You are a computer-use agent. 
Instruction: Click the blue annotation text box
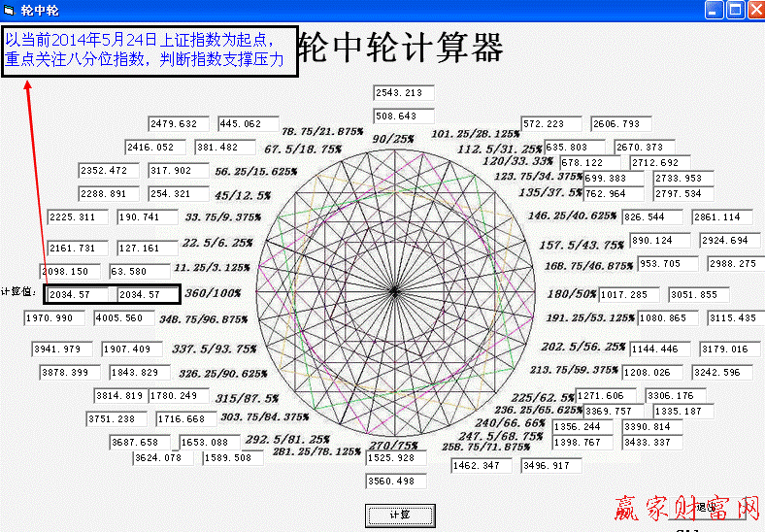tap(150, 51)
